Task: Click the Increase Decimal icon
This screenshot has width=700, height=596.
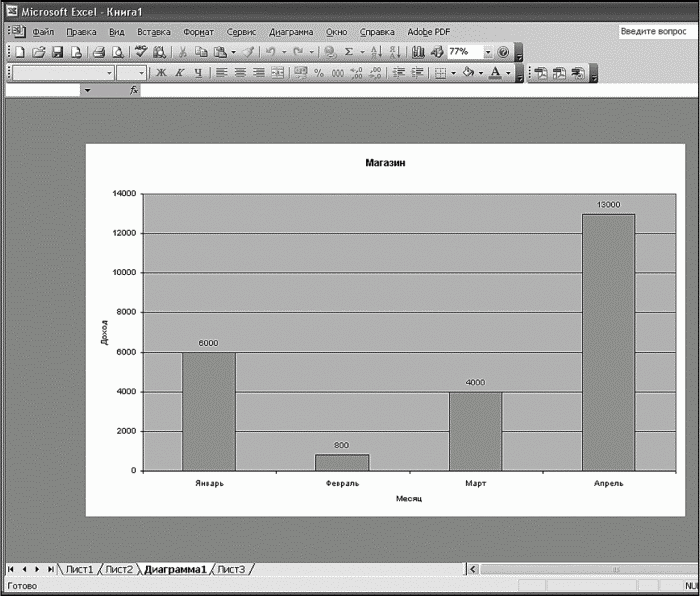Action: pos(356,73)
